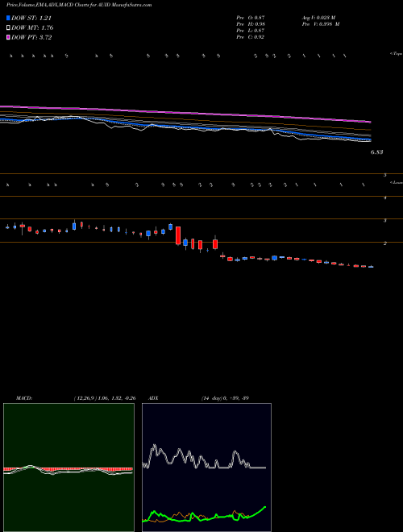The image size is (403, 532).
Task: Open the dark blue ADX chart panel
Action: pos(206,468)
